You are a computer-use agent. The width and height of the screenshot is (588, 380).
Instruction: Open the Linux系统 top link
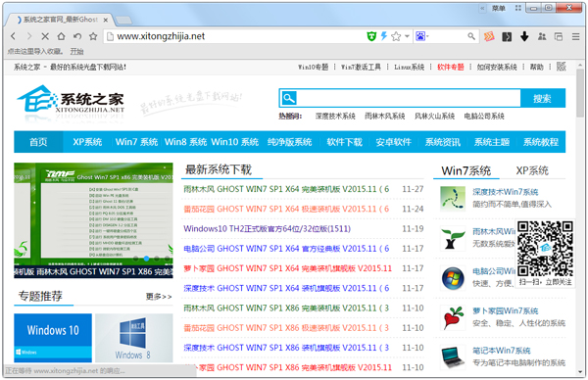tap(409, 67)
